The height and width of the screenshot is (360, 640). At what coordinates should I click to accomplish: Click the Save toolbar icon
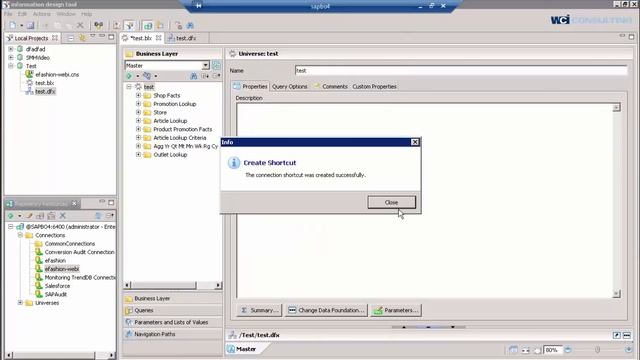pyautogui.click(x=31, y=25)
